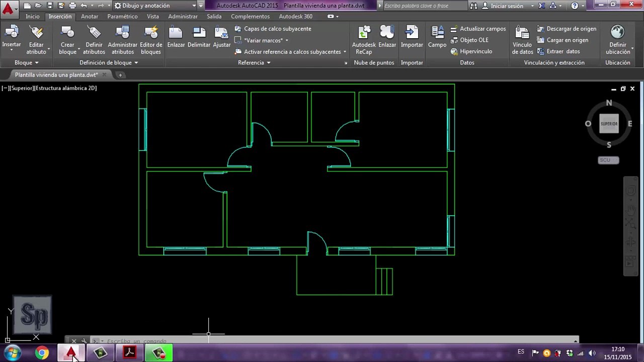Image resolution: width=644 pixels, height=362 pixels.
Task: Open Google Chrome from the taskbar
Action: (x=42, y=353)
